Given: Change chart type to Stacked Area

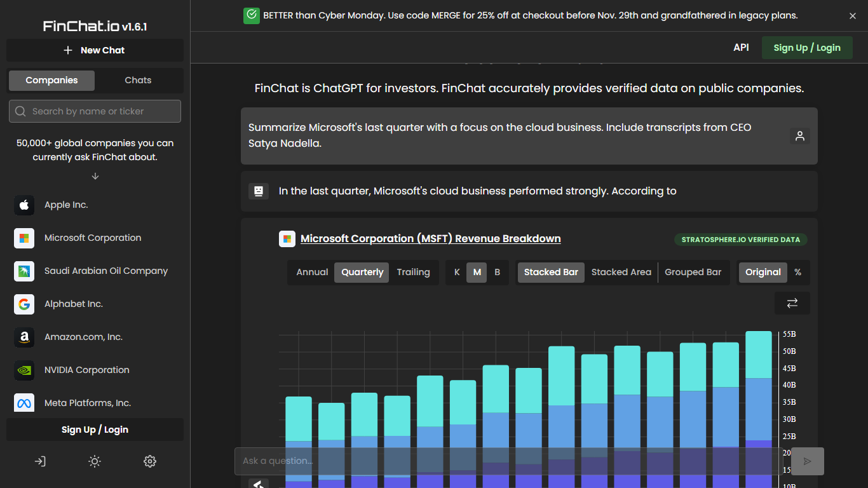Looking at the screenshot, I should [621, 272].
